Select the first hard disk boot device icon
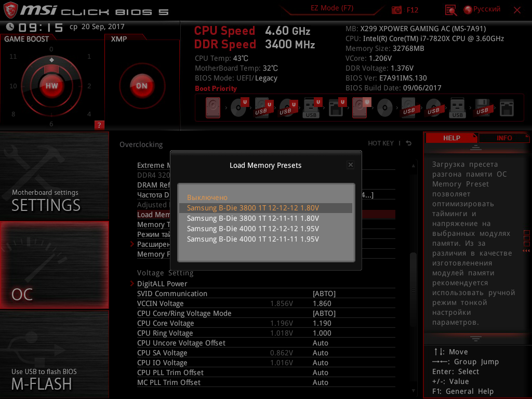The image size is (532, 399). pyautogui.click(x=212, y=108)
